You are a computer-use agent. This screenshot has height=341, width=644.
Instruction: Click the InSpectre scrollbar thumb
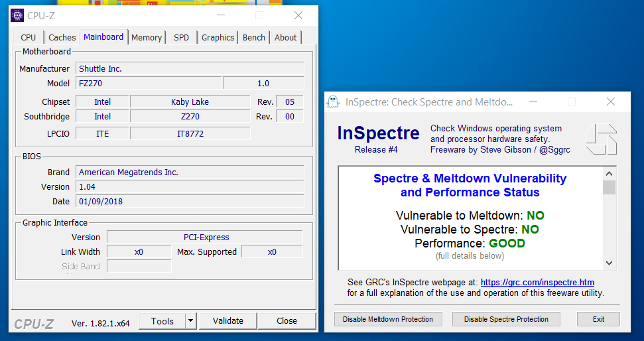click(609, 187)
